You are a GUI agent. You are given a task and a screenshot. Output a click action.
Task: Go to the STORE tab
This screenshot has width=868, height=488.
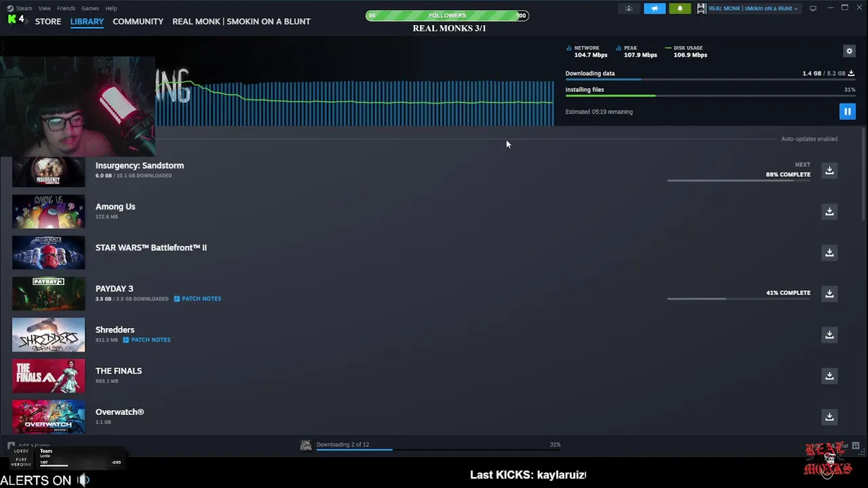48,22
